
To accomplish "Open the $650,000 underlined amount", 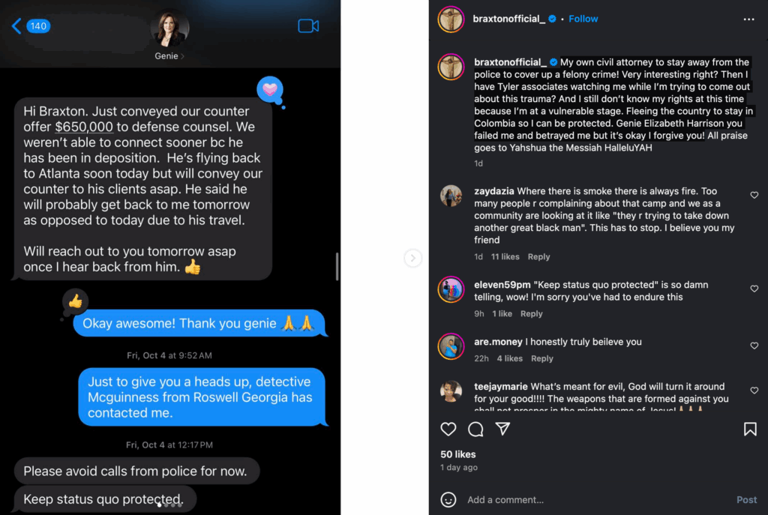I will [84, 127].
